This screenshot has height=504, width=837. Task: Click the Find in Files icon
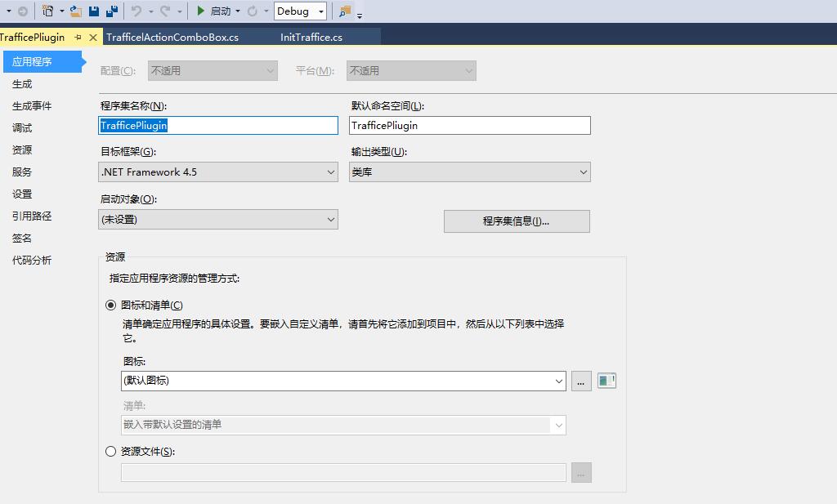pyautogui.click(x=345, y=11)
